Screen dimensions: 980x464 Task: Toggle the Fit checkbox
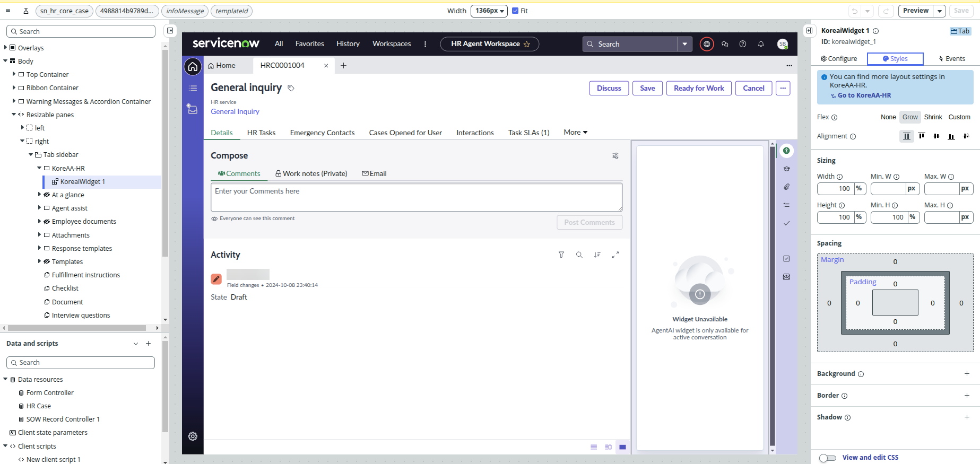pos(515,11)
